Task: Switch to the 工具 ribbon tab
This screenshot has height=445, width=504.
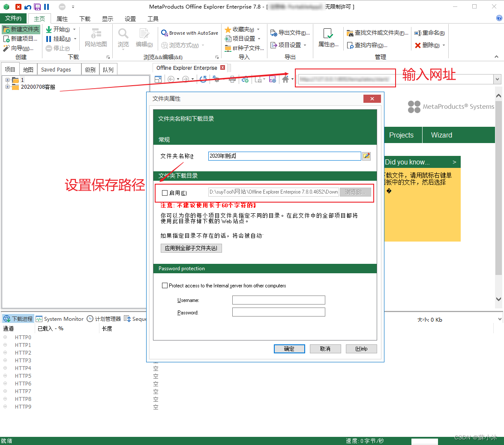Action: click(x=153, y=19)
